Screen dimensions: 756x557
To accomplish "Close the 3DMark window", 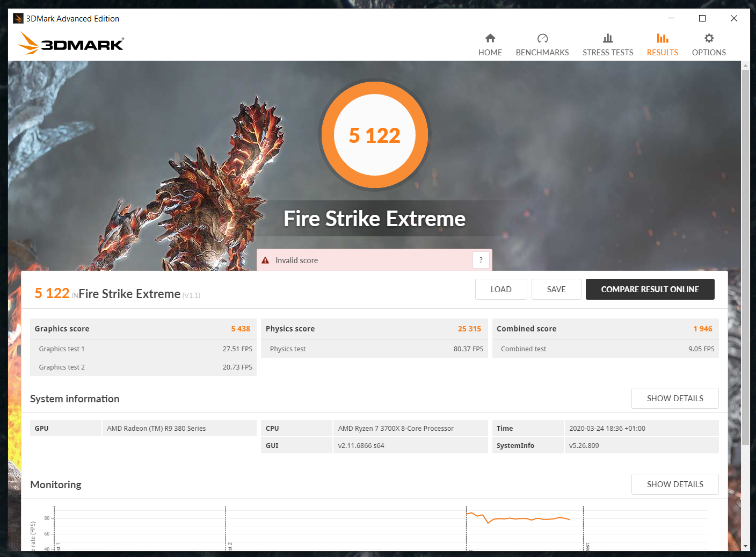I will click(x=733, y=18).
